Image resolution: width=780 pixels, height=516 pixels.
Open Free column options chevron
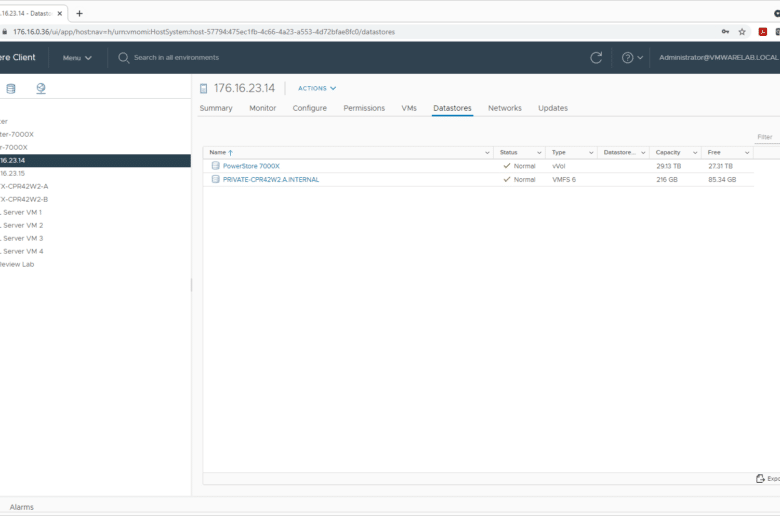tap(747, 153)
